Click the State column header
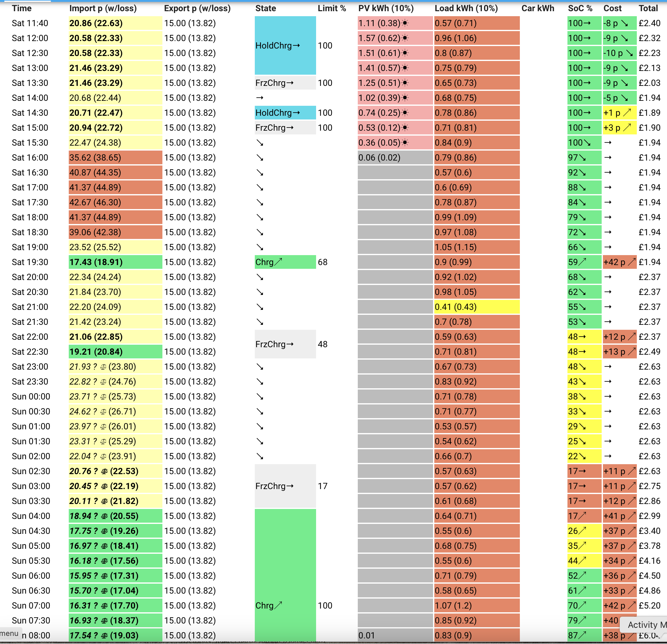 pyautogui.click(x=266, y=8)
